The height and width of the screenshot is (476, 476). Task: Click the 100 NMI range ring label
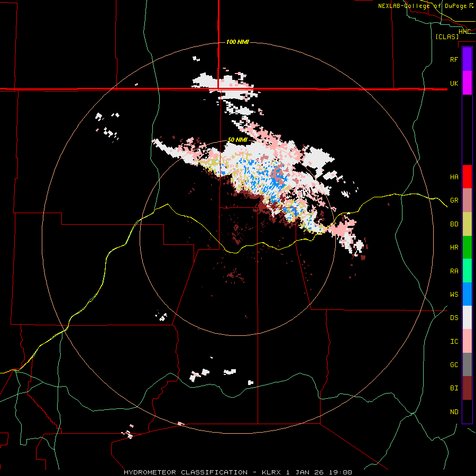pyautogui.click(x=237, y=42)
